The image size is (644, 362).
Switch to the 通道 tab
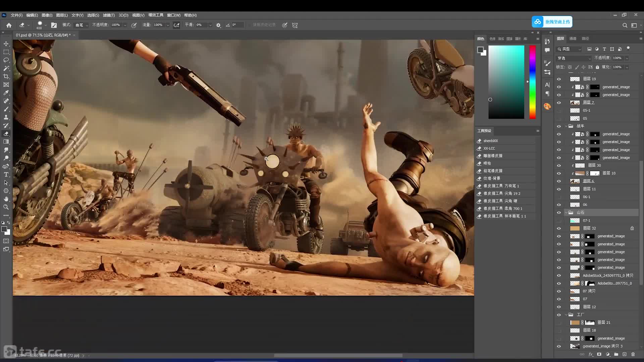573,39
